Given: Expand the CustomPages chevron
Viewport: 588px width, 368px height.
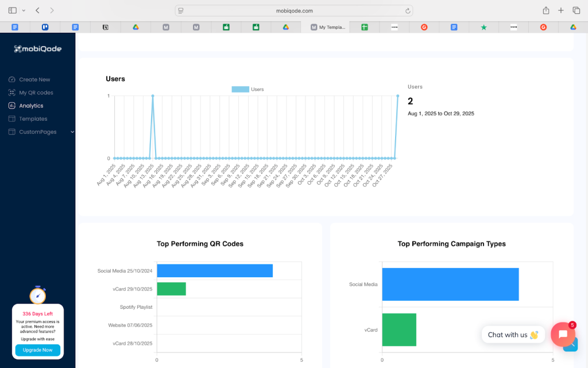Looking at the screenshot, I should [72, 132].
